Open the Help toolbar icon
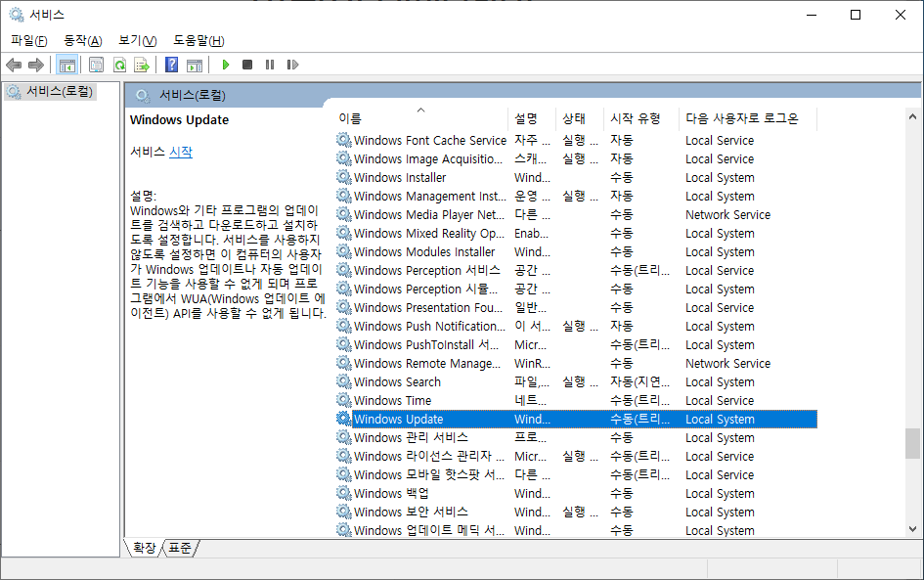The height and width of the screenshot is (580, 924). point(171,65)
